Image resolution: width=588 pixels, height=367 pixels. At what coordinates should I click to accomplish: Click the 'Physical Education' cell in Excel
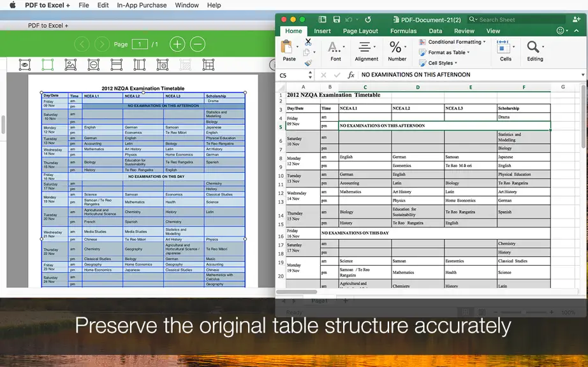524,174
